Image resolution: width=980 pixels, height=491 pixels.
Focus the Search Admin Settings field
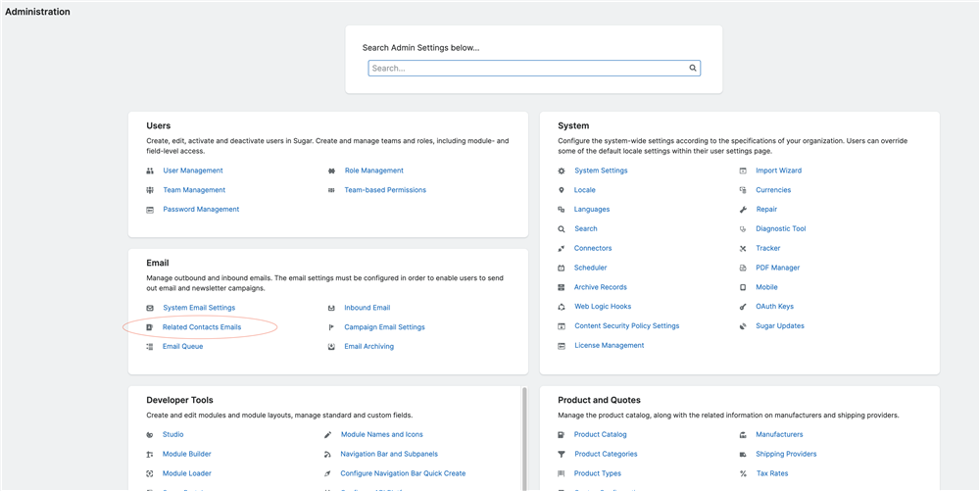coord(529,69)
